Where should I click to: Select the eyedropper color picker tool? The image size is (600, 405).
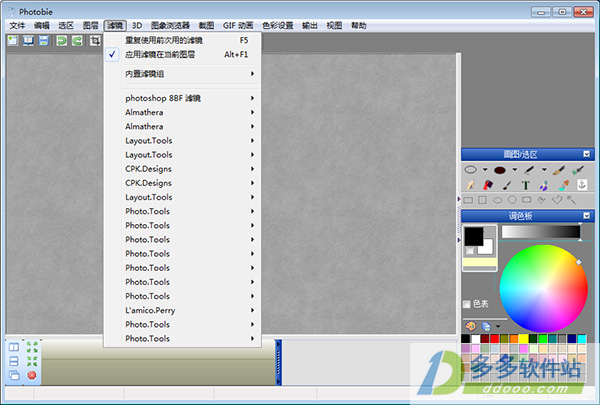coord(563,186)
